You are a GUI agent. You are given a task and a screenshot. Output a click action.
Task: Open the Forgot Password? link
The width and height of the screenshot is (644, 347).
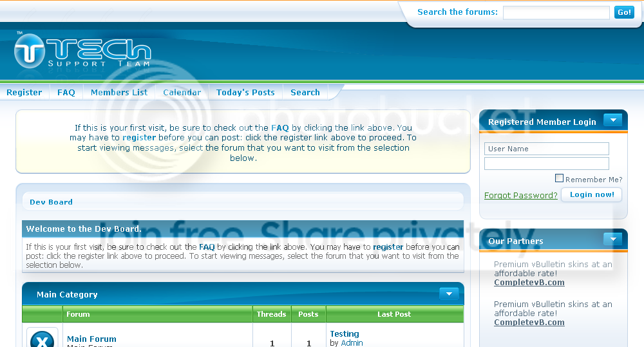(521, 196)
